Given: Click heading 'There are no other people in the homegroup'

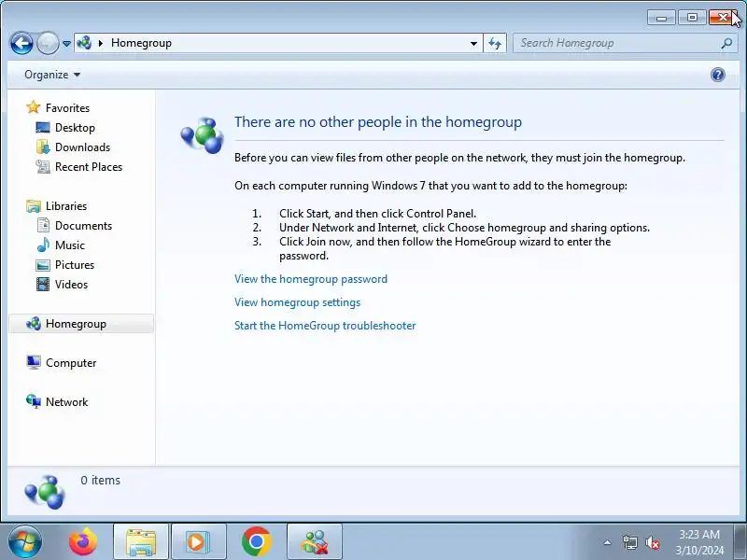Looking at the screenshot, I should (x=378, y=122).
